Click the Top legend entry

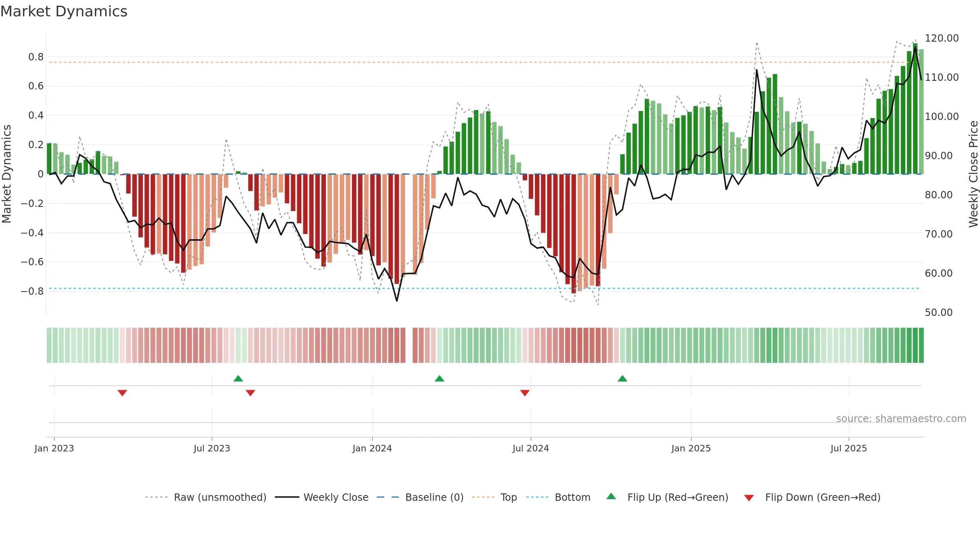[x=494, y=497]
